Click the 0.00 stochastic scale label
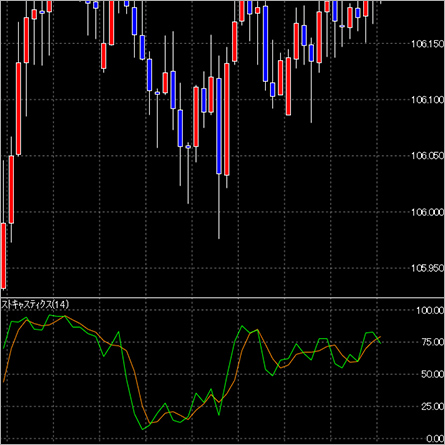The image size is (445, 445). click(x=435, y=439)
